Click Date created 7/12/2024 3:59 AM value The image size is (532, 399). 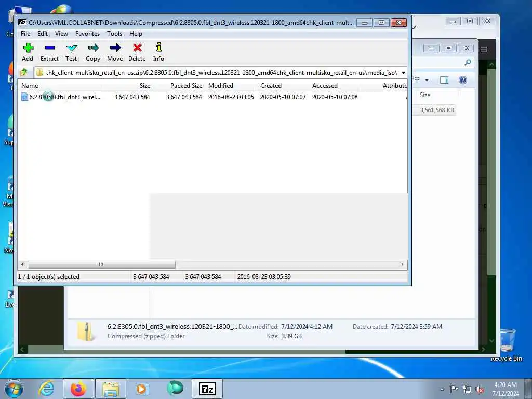point(416,327)
